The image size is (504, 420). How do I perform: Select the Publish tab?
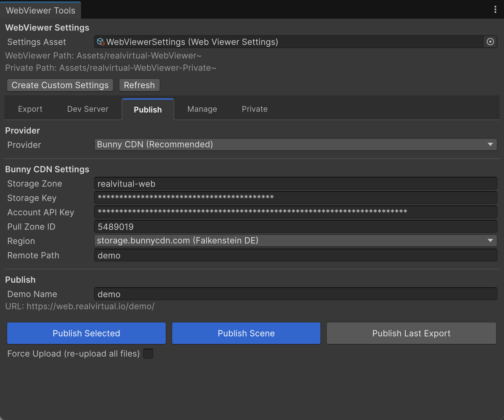tap(148, 110)
